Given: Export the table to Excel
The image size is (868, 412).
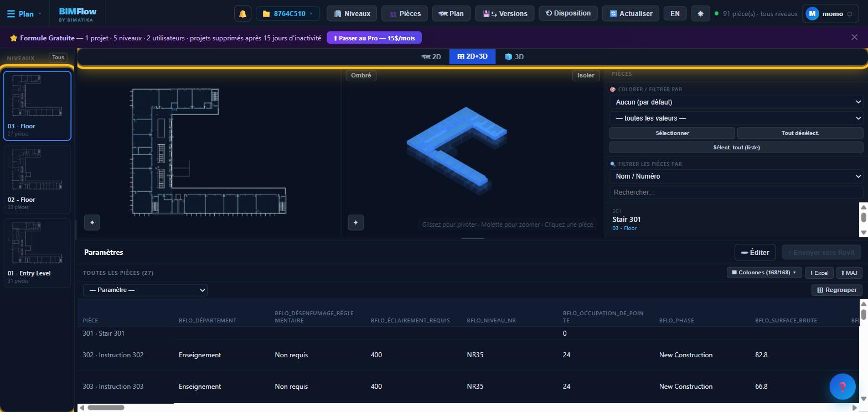Looking at the screenshot, I should click(x=819, y=273).
